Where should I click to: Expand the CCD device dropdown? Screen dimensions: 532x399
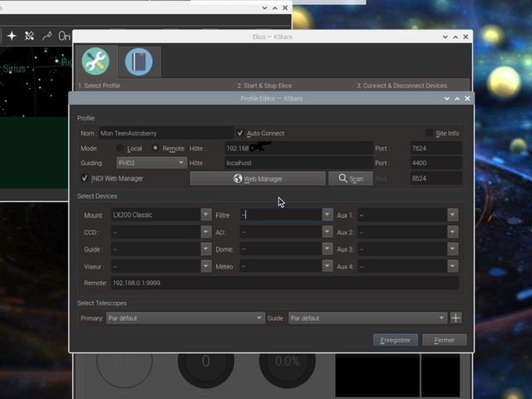pos(205,232)
